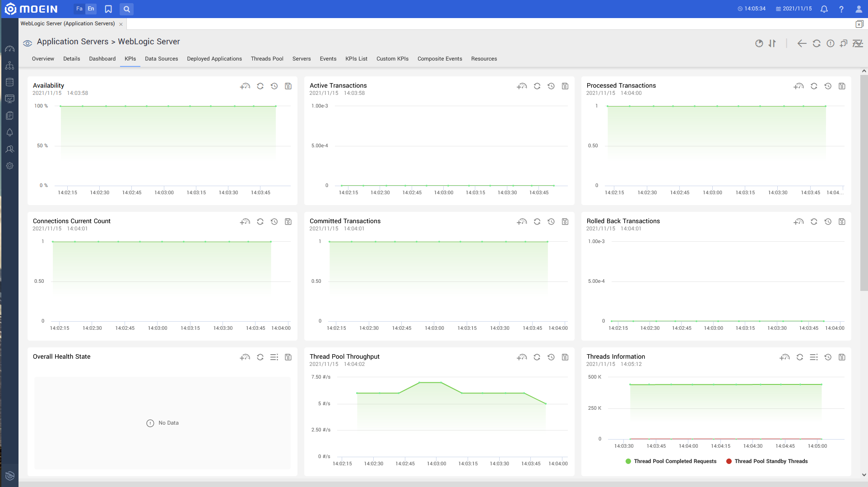Open the KPIs List tab
This screenshot has height=487, width=868.
click(356, 59)
